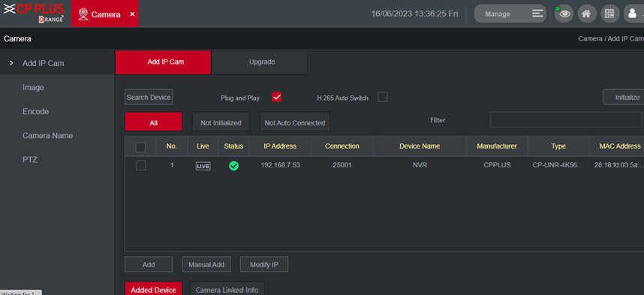Enable the H.265 Auto Switch checkbox
The width and height of the screenshot is (644, 295).
[x=382, y=98]
